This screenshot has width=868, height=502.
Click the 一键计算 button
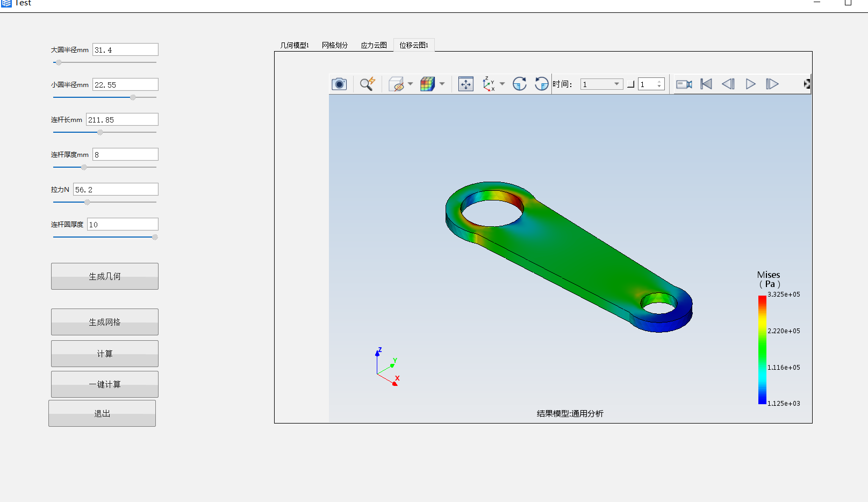click(105, 384)
